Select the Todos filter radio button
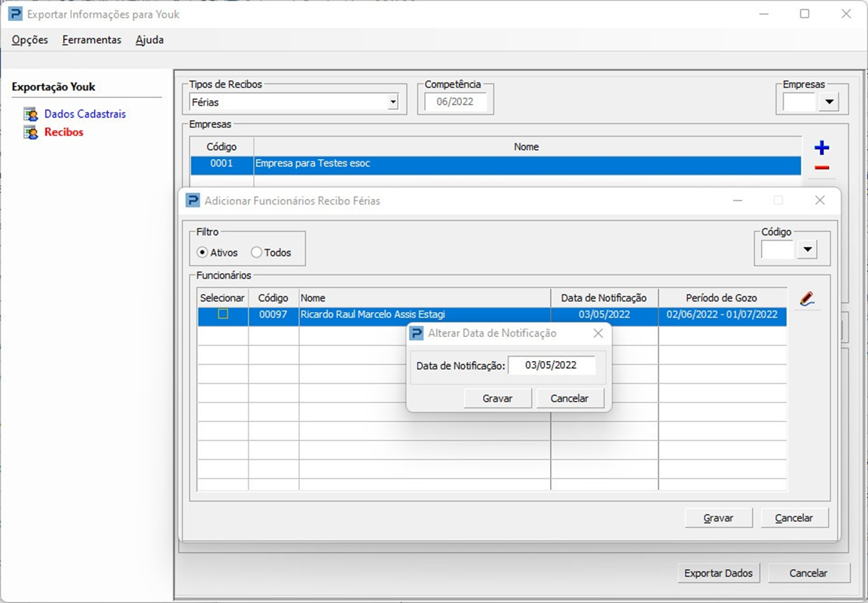This screenshot has height=603, width=868. click(256, 253)
